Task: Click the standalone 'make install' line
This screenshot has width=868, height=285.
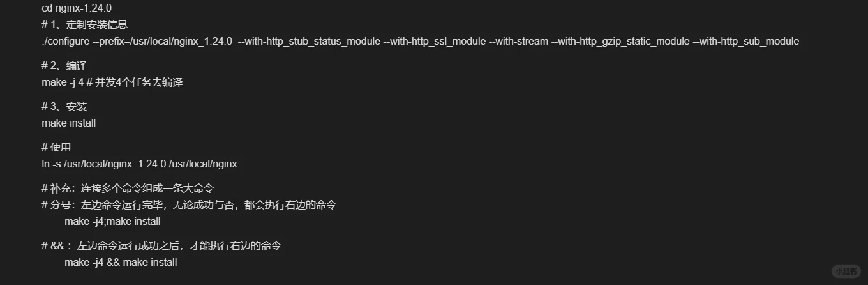Action: (x=69, y=123)
